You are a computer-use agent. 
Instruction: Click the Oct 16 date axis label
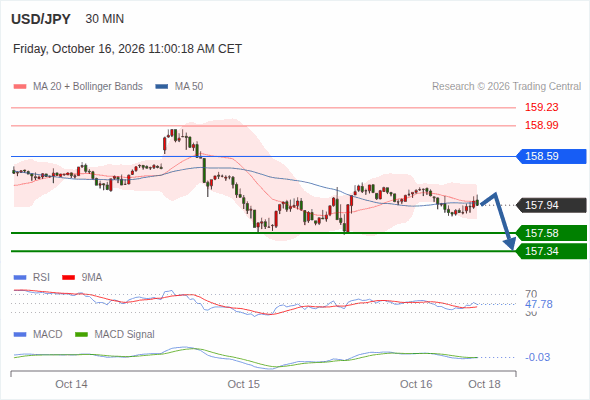pyautogui.click(x=416, y=384)
